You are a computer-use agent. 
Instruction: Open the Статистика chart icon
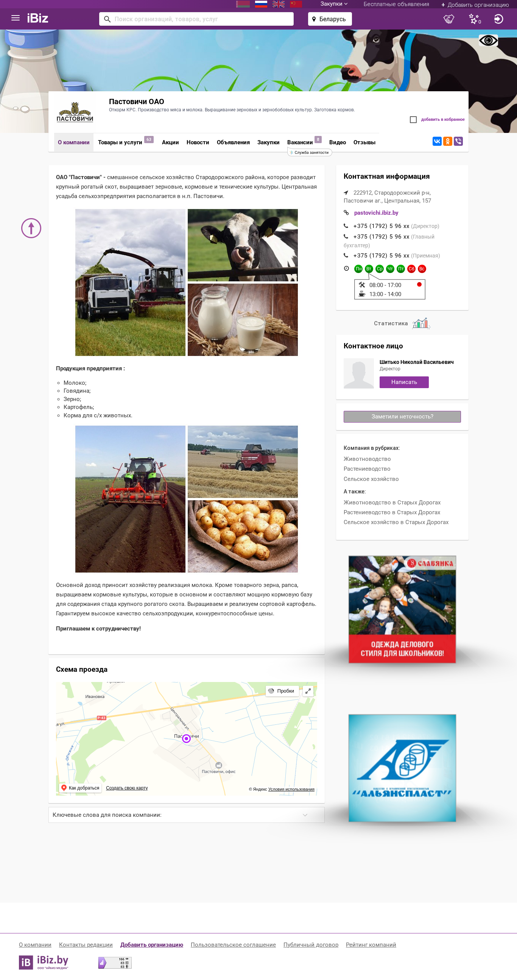coord(421,323)
